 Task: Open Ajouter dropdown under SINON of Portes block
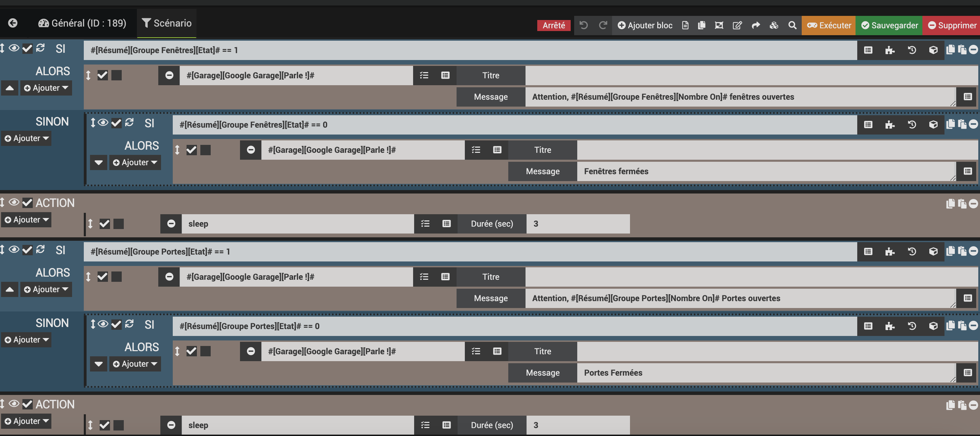coord(27,340)
